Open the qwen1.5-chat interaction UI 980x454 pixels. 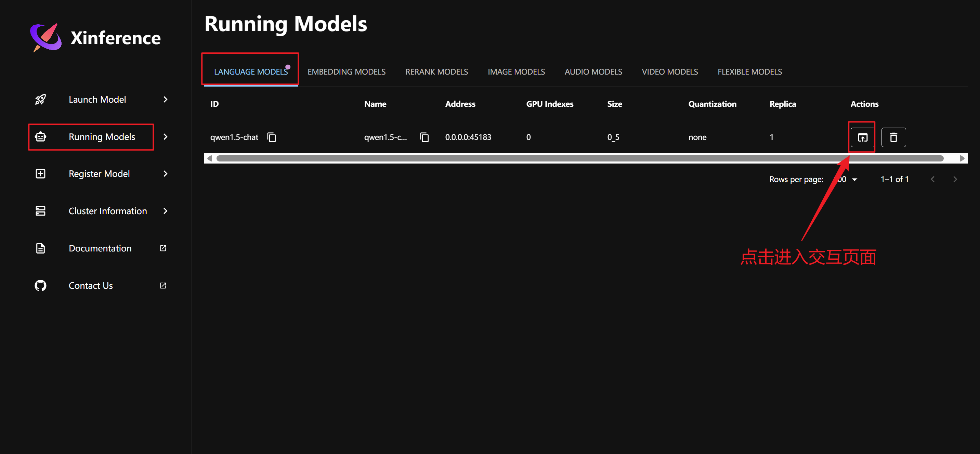coord(862,138)
